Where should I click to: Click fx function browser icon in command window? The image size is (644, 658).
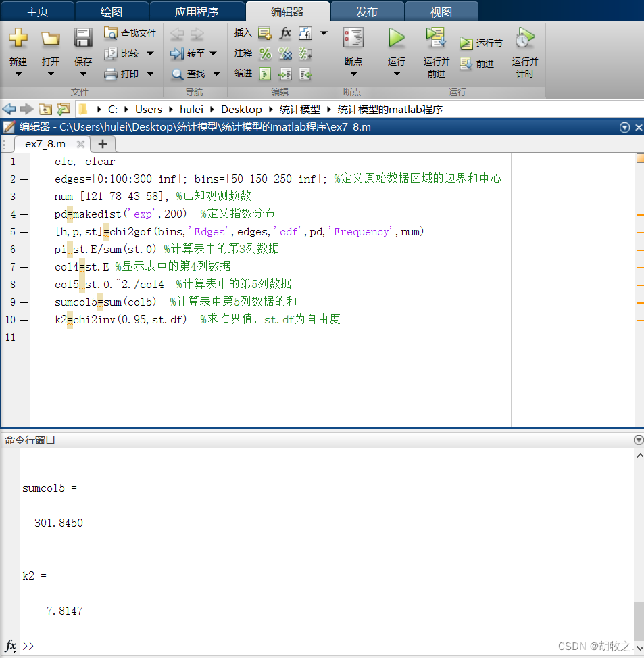coord(11,645)
